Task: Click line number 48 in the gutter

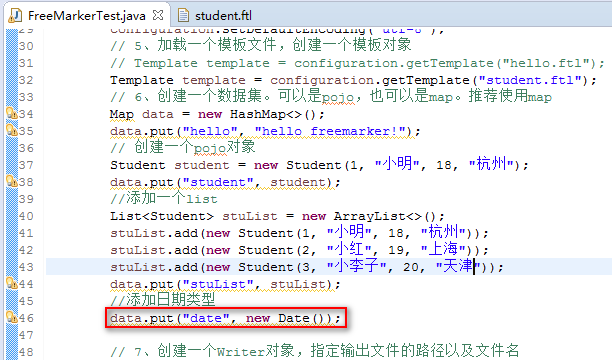Action: (26, 352)
